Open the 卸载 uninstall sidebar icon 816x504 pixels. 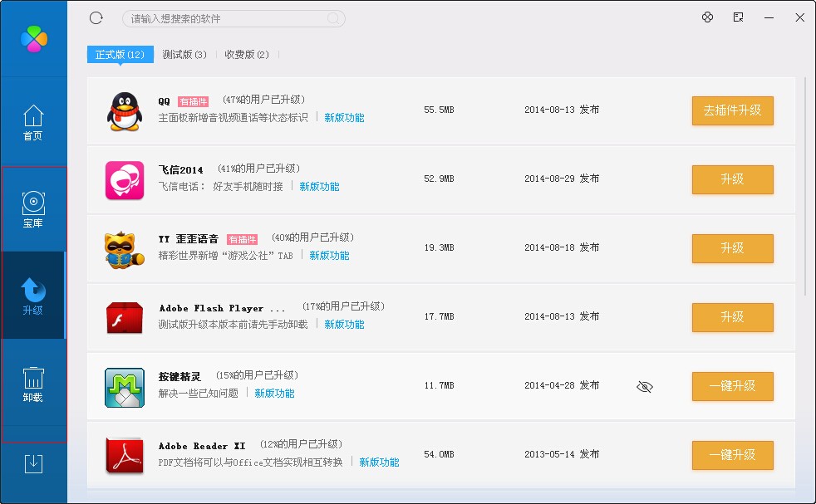33,384
